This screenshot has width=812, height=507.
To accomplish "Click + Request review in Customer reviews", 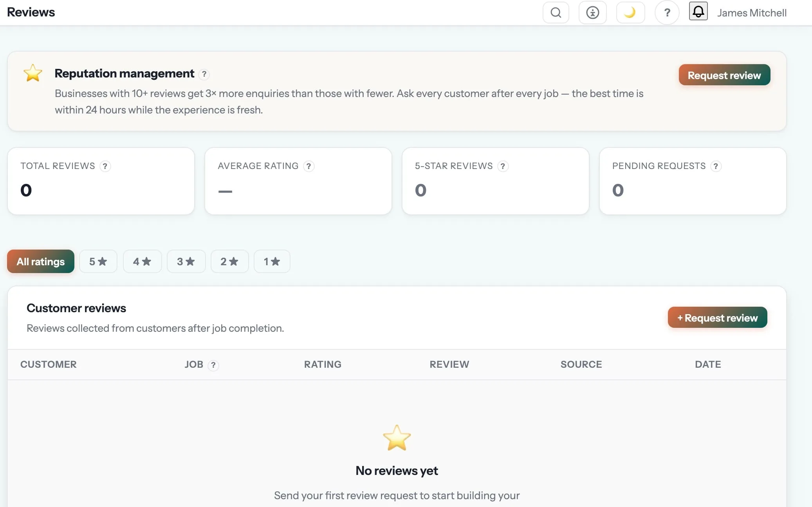I will pos(717,317).
